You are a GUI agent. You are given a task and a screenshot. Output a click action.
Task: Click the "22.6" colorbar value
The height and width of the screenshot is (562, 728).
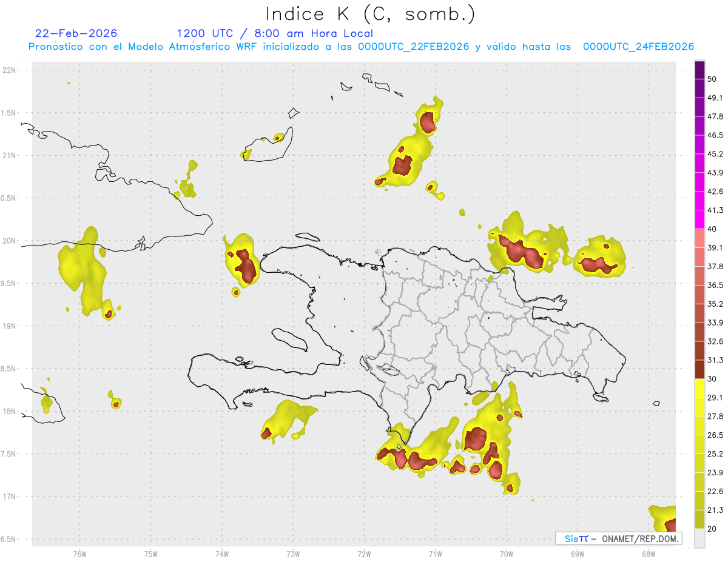pyautogui.click(x=715, y=491)
